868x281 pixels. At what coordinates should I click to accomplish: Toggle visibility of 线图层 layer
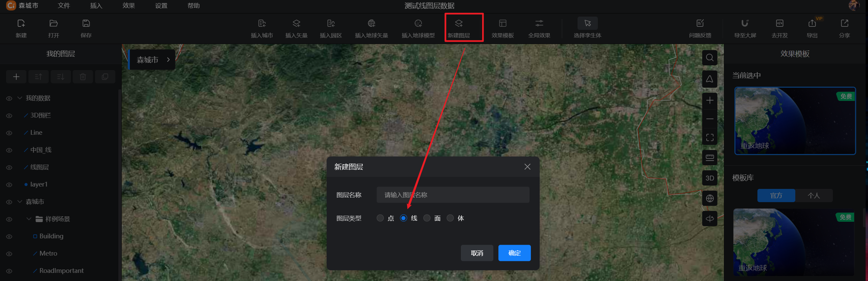coord(9,168)
